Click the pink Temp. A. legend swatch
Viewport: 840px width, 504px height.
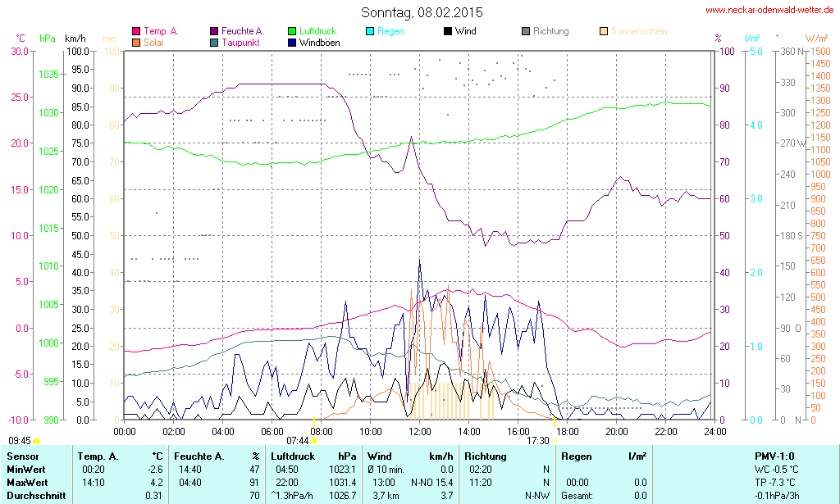coord(136,31)
